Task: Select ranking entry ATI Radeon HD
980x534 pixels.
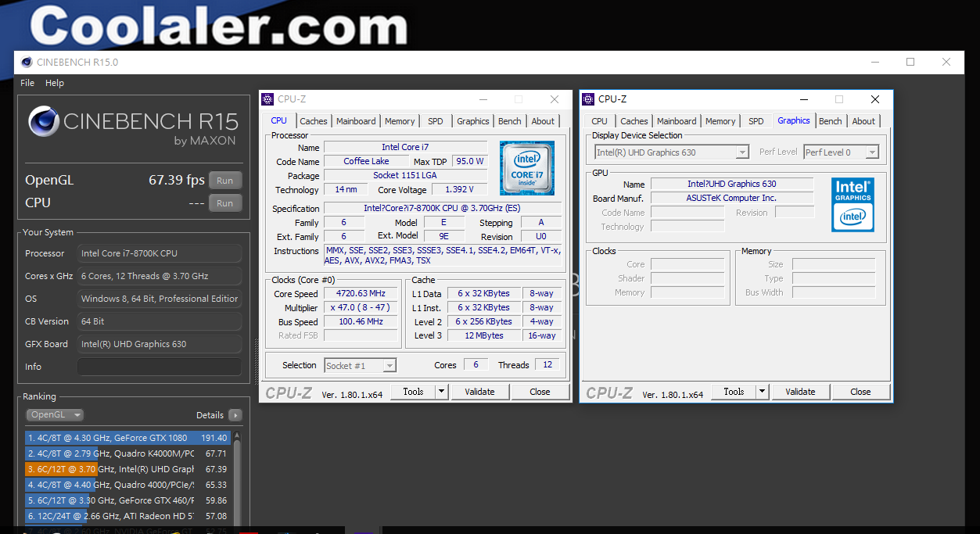Action: (129, 516)
